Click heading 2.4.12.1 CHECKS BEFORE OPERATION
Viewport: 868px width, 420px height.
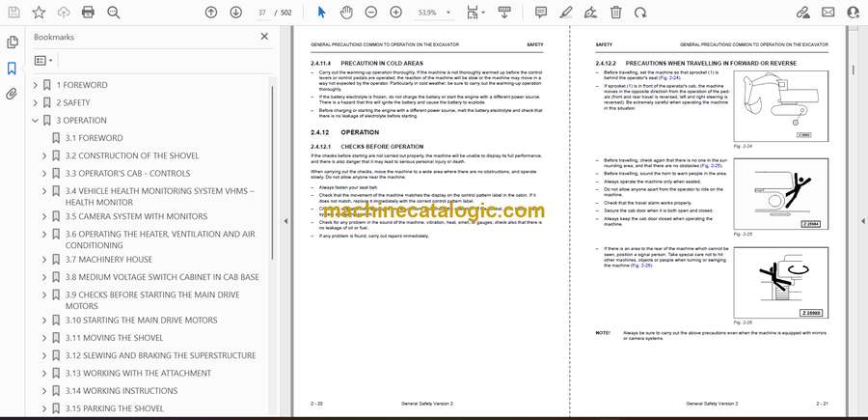(x=366, y=147)
